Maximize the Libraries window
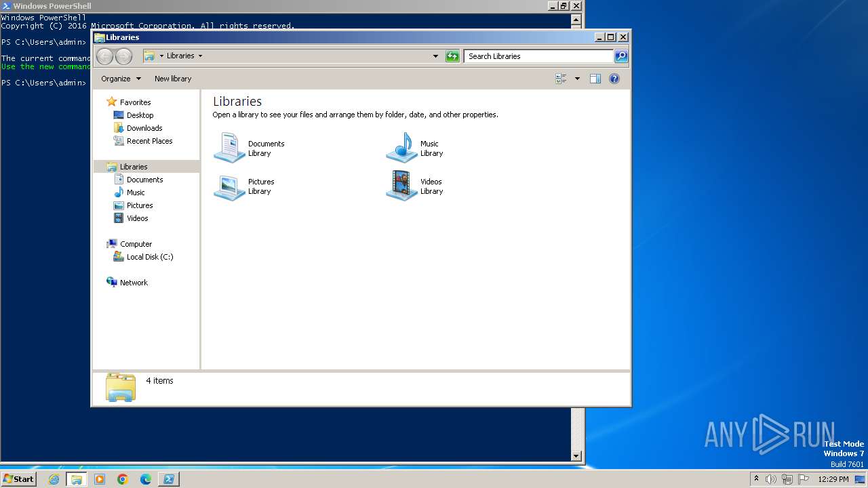Viewport: 868px width, 488px height. [x=611, y=37]
